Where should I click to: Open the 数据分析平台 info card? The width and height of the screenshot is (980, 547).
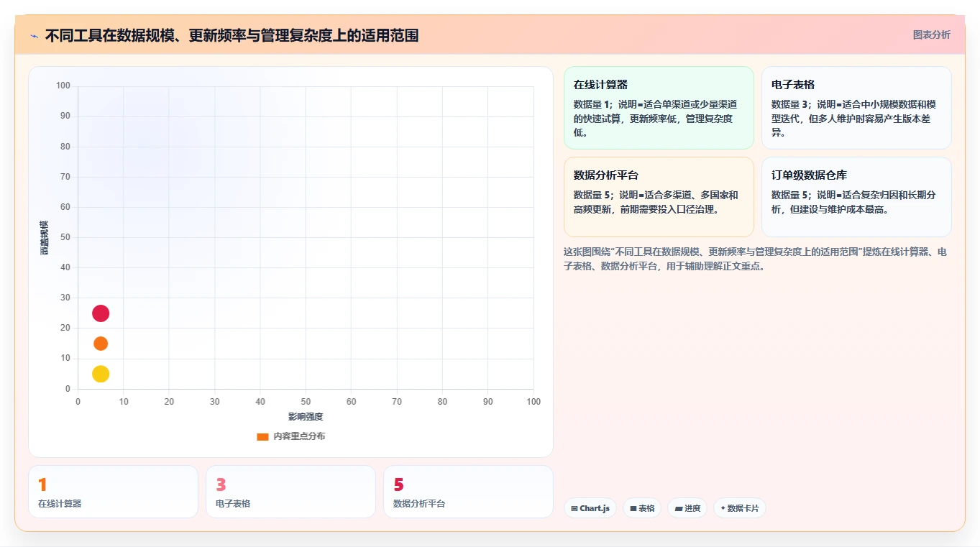[x=659, y=197]
